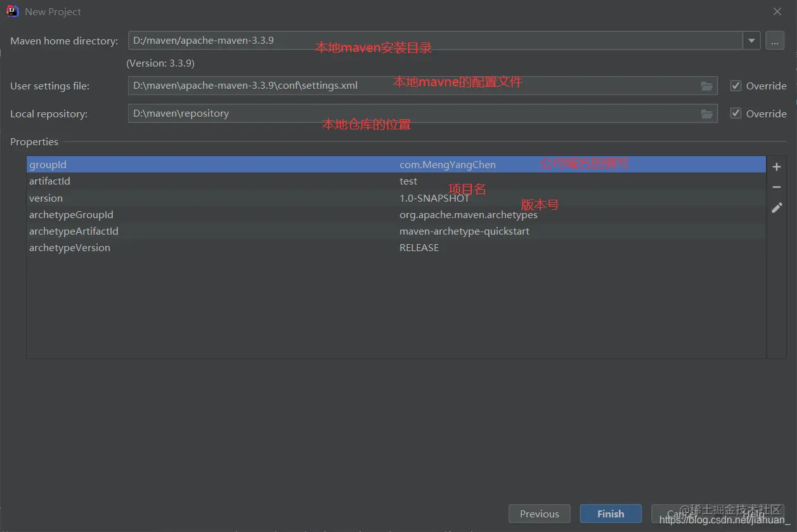797x532 pixels.
Task: Click the Finish button
Action: [611, 514]
